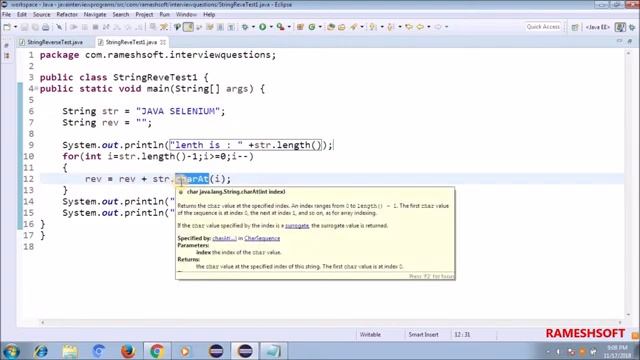The image size is (640, 360).
Task: Open the Help menu
Action: click(x=209, y=15)
